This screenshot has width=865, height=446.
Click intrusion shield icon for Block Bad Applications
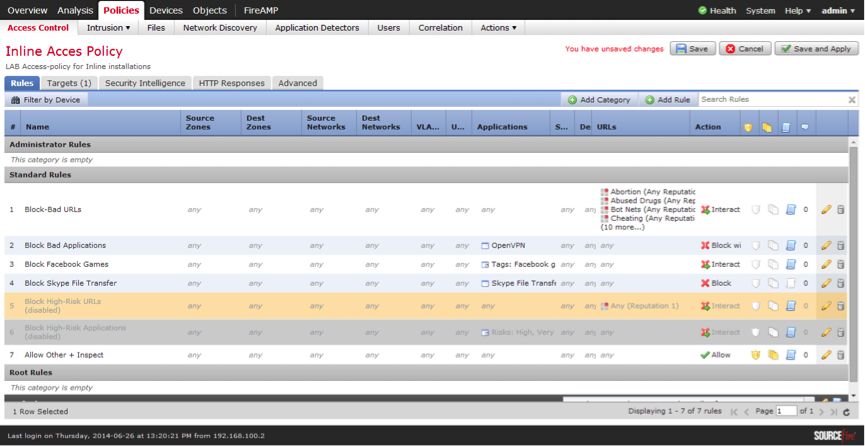[756, 246]
